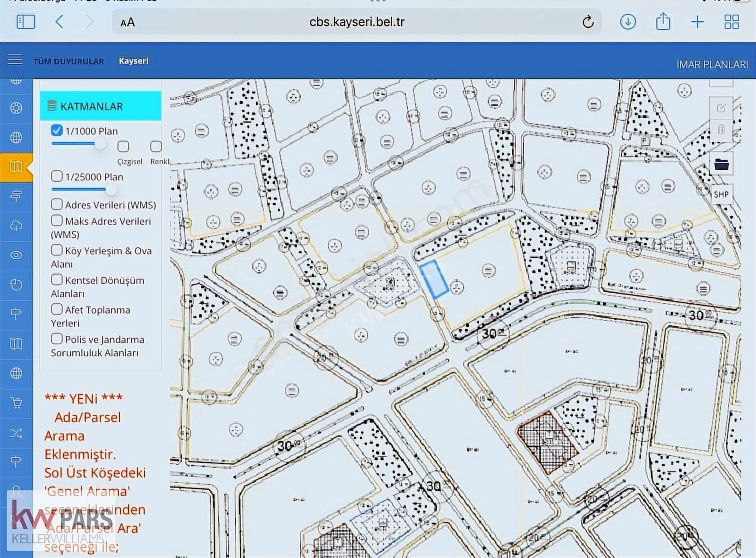756x558 pixels.
Task: Click the '*** YENİ ***' announcement text
Action: pyautogui.click(x=84, y=399)
